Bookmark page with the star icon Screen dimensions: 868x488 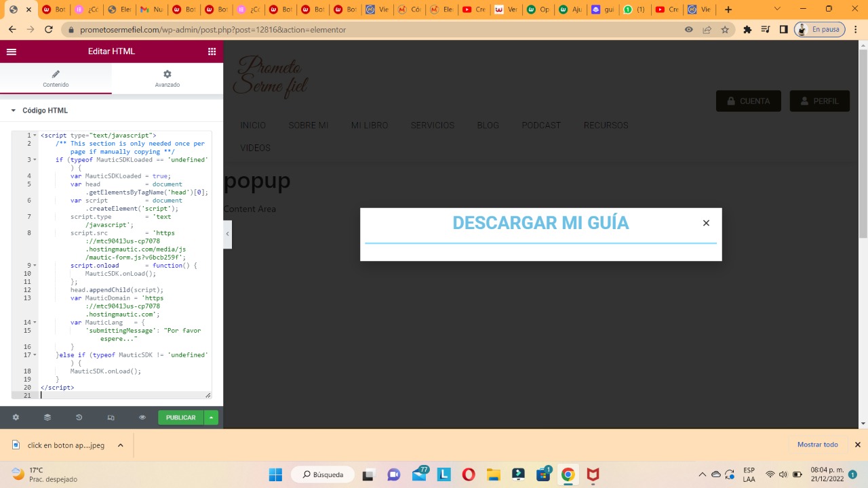[x=725, y=30]
